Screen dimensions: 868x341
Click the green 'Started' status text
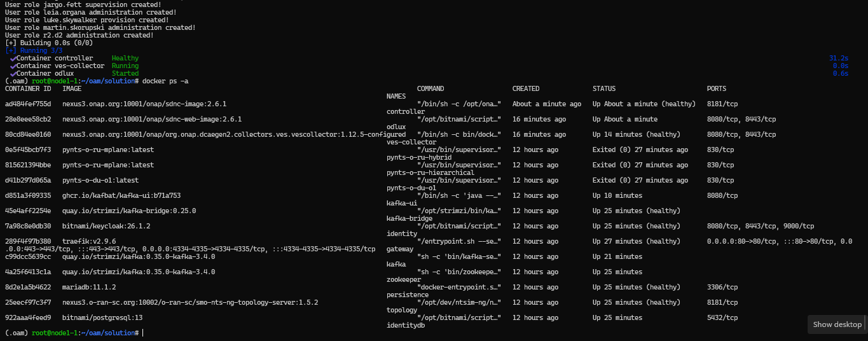click(x=125, y=74)
